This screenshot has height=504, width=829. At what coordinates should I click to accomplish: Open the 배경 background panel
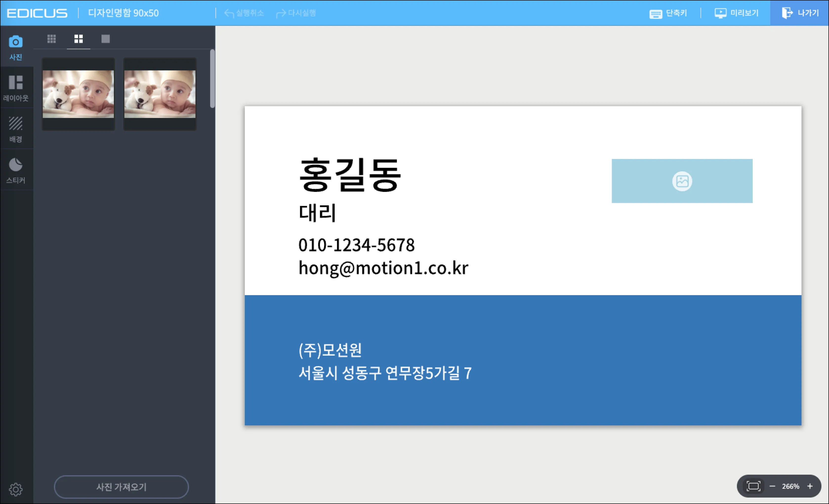click(16, 129)
